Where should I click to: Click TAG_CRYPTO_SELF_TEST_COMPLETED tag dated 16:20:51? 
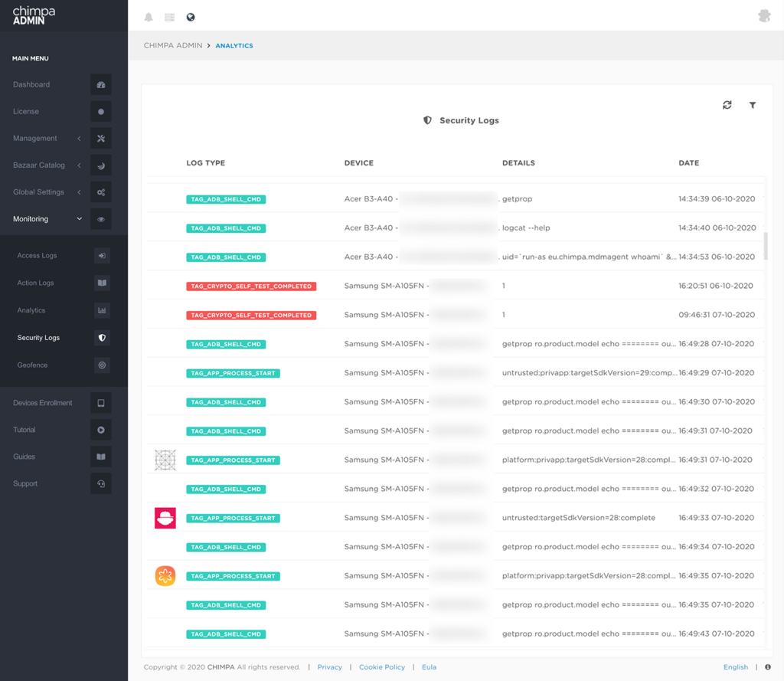pyautogui.click(x=251, y=286)
